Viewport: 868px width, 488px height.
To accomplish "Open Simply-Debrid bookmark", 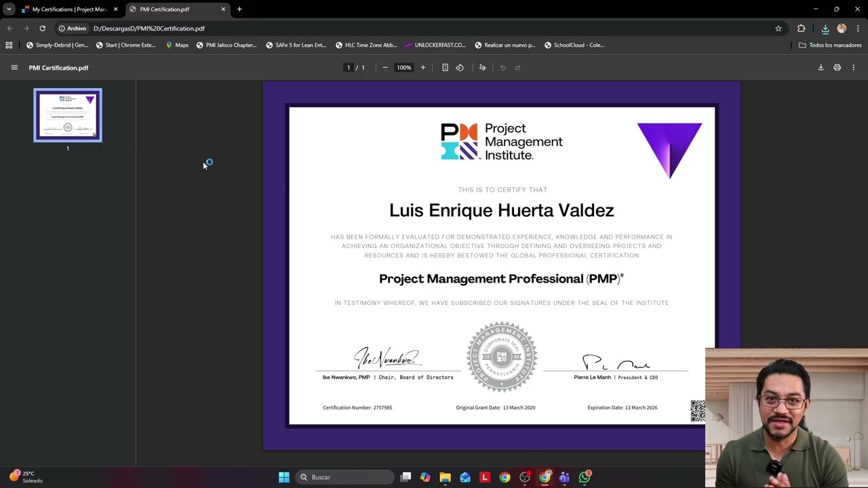I will tap(57, 45).
